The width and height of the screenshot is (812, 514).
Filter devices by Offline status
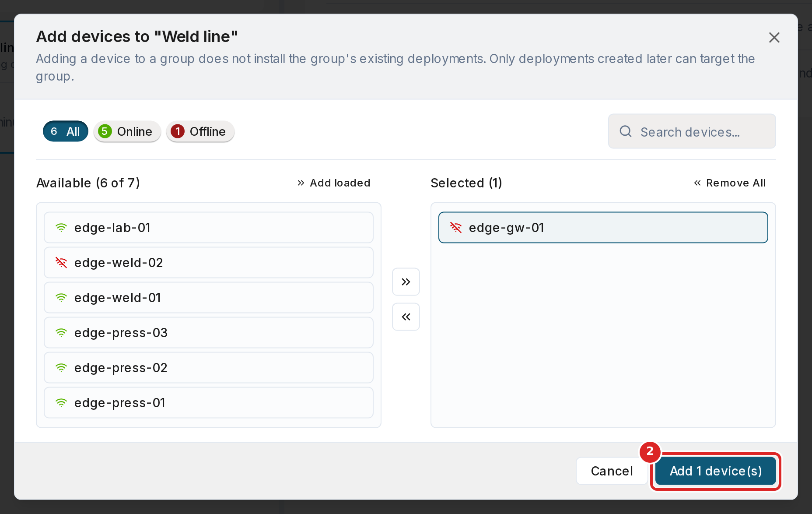coord(200,131)
